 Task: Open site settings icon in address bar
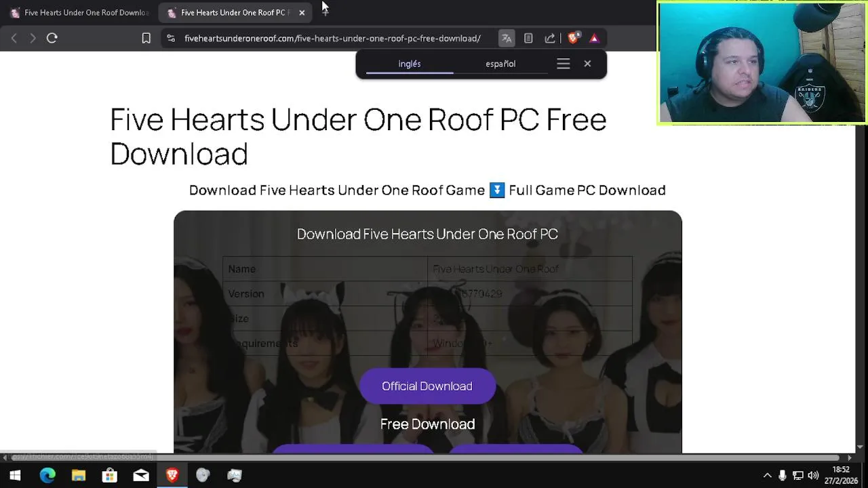(x=171, y=38)
